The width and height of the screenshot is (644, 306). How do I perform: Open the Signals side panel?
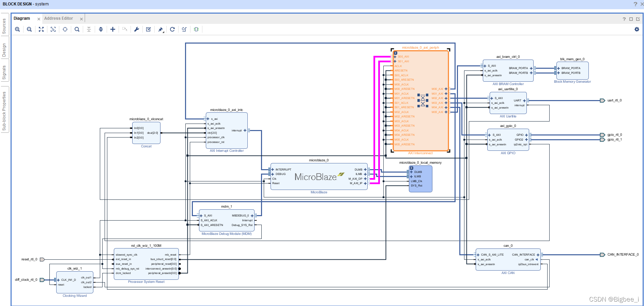click(4, 73)
